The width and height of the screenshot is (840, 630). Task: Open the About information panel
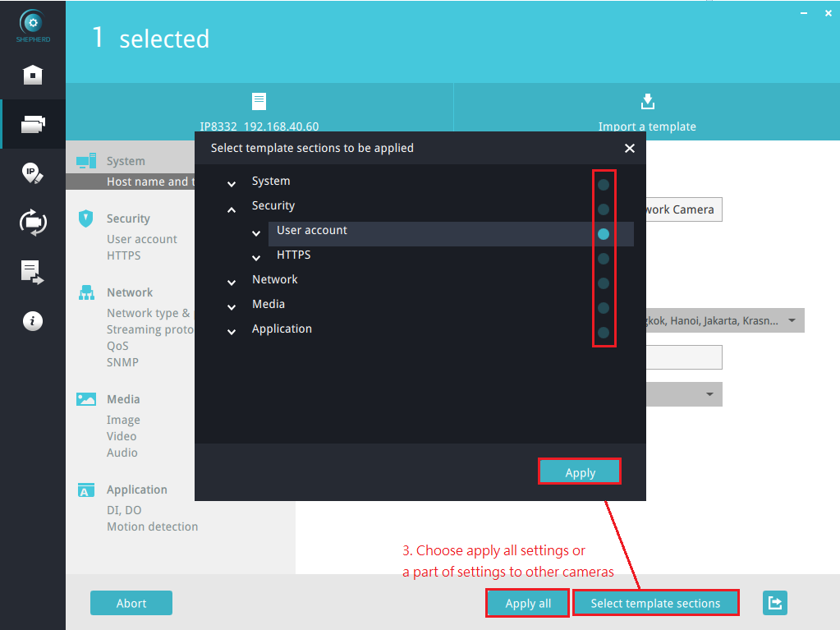pyautogui.click(x=33, y=320)
